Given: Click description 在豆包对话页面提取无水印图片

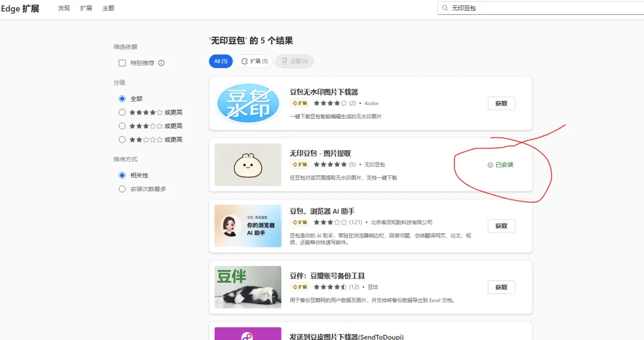Looking at the screenshot, I should point(343,177).
